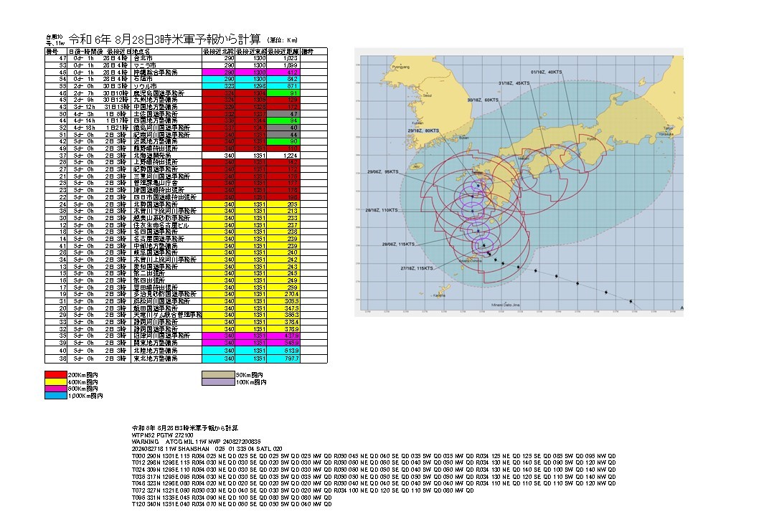
Task: Click the blue 1,000Km legend swatch
Action: pos(55,395)
